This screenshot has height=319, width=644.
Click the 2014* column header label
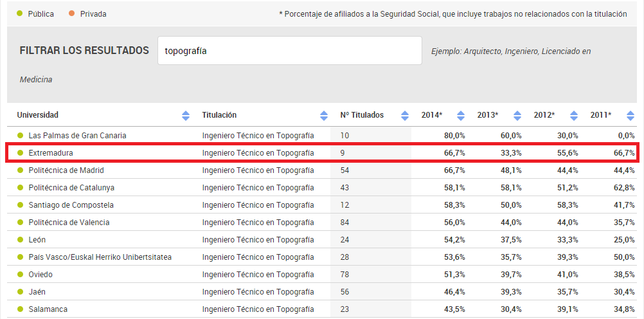[432, 115]
